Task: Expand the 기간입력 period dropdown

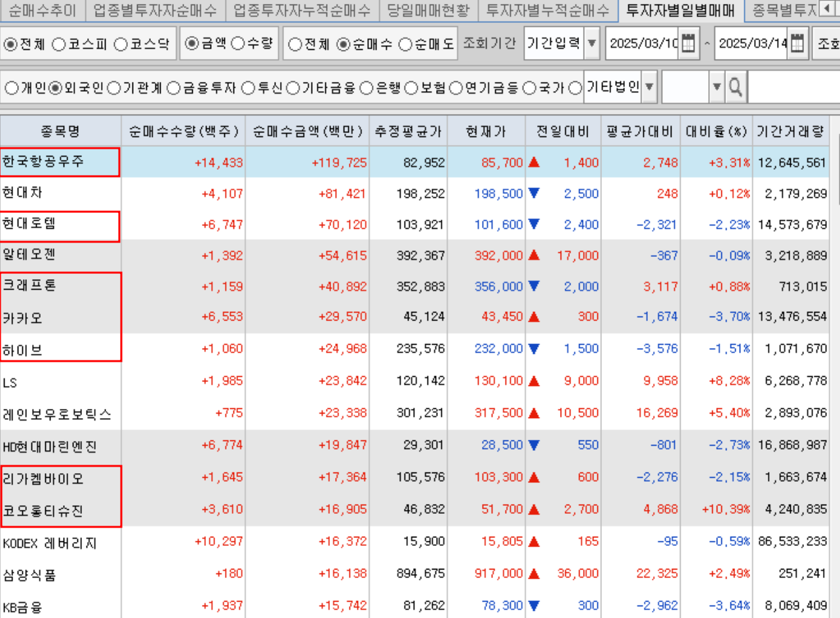Action: coord(591,44)
